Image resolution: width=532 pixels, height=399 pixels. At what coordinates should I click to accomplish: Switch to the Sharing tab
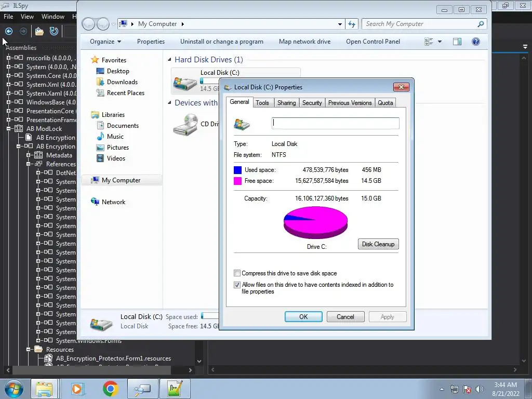pos(286,103)
